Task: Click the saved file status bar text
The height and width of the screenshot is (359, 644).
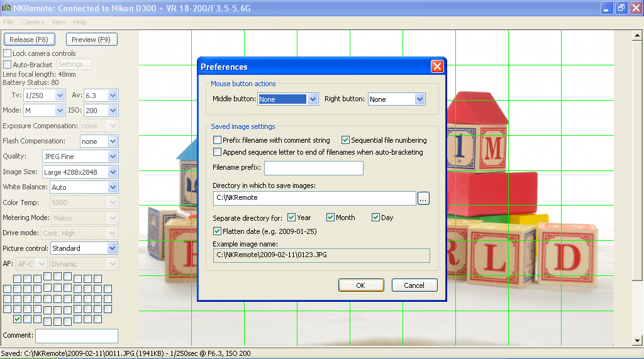Action: click(x=126, y=353)
